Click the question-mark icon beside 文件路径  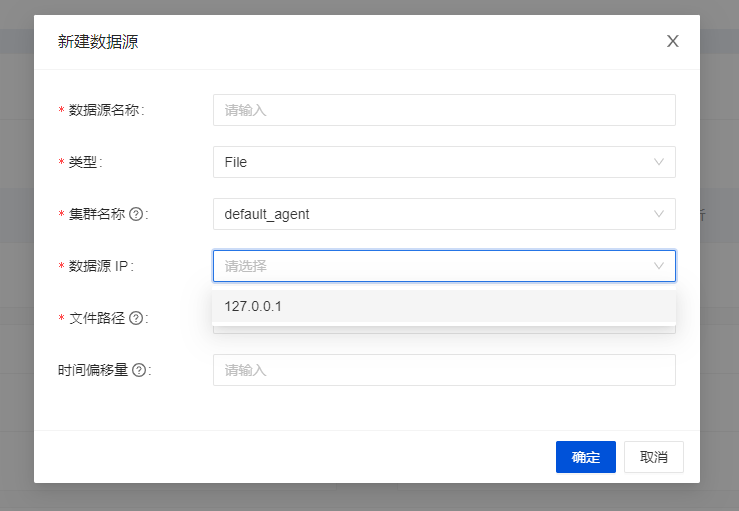coord(136,318)
